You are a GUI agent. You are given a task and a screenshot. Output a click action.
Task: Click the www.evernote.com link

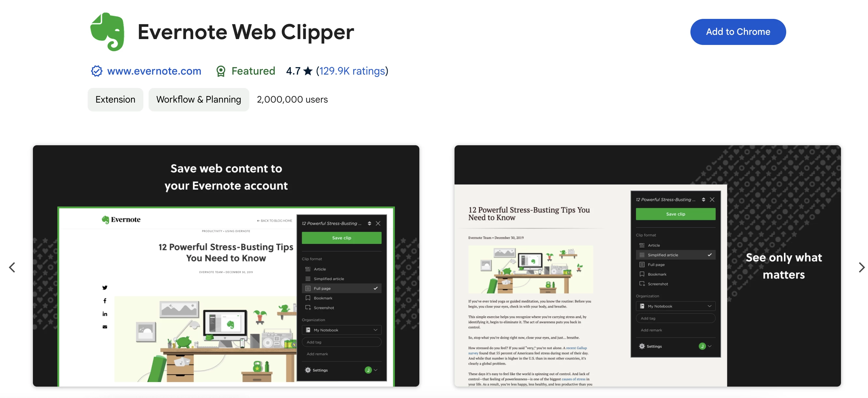pos(154,71)
